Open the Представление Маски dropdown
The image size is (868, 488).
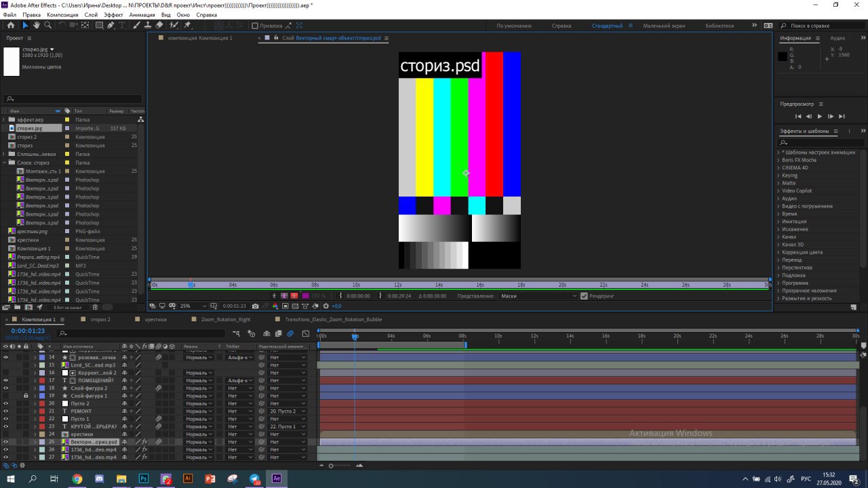538,296
